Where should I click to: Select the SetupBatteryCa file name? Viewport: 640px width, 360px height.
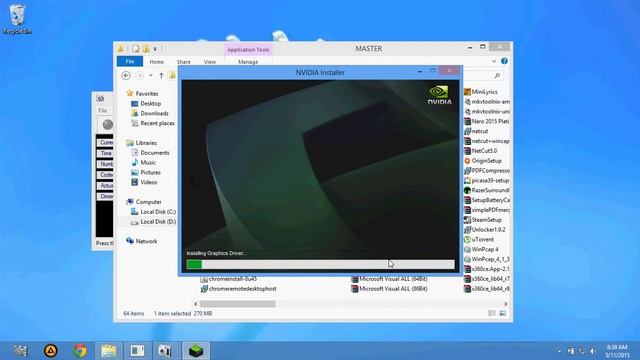coord(491,200)
